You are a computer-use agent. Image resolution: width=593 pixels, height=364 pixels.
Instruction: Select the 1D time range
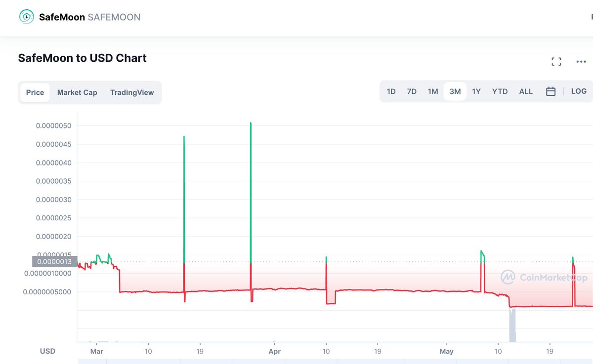tap(391, 91)
